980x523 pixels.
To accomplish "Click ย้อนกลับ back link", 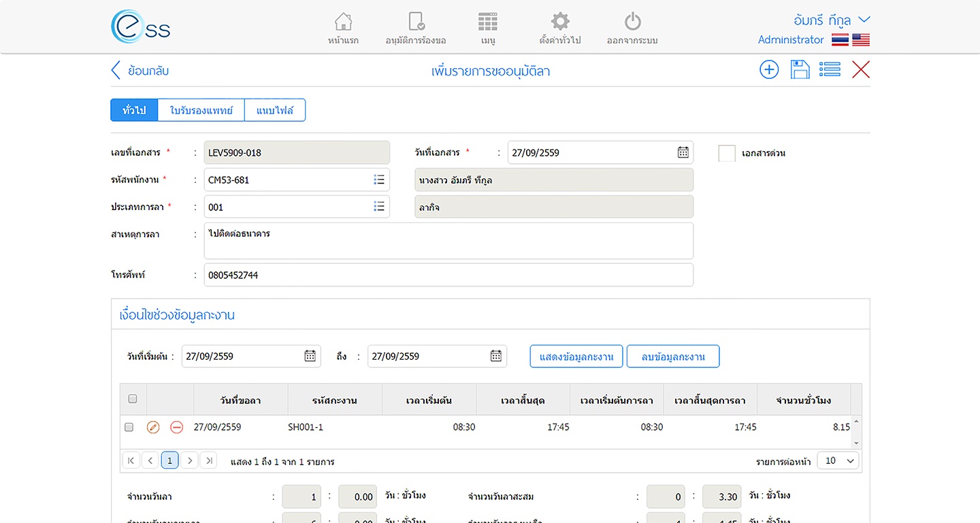I will (140, 70).
